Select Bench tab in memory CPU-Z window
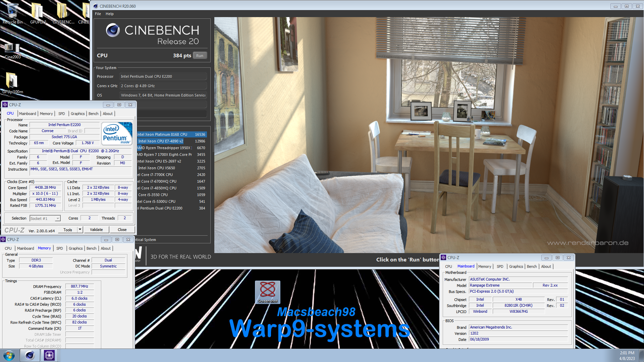 pos(92,248)
